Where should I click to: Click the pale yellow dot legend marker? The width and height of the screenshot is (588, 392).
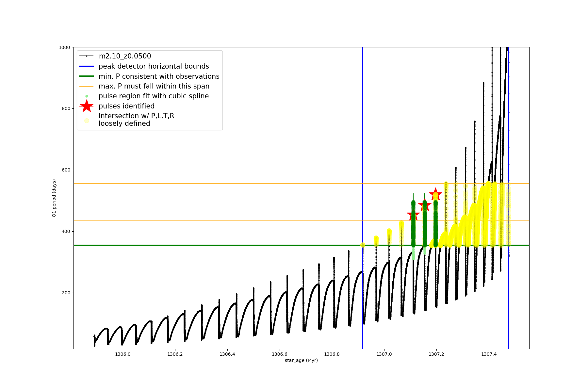click(87, 121)
